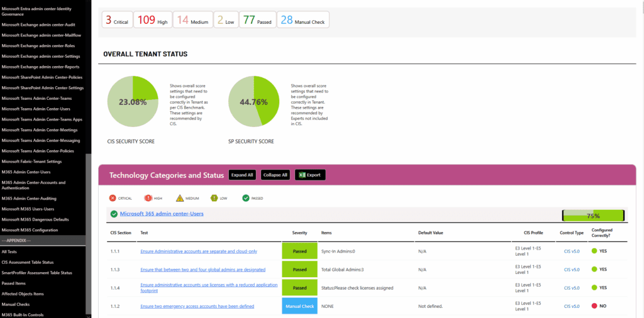Open Microsoft Teams Admin Center-Users sidebar item
Screen dimensions: 644x318
[36, 109]
